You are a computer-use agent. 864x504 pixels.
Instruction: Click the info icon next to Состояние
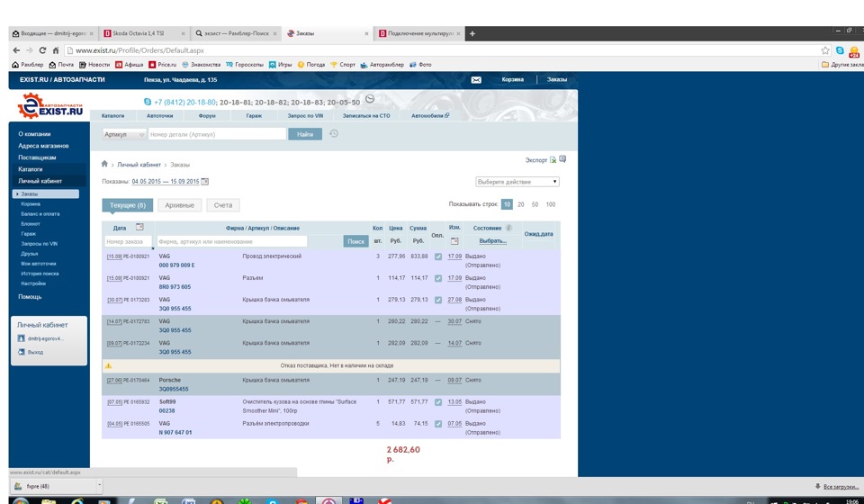508,228
